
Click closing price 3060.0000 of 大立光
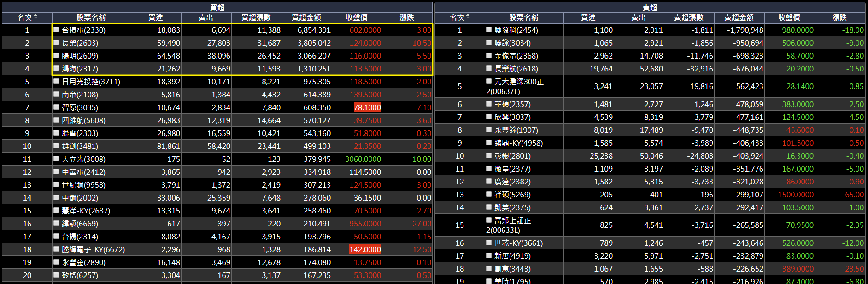(x=363, y=159)
